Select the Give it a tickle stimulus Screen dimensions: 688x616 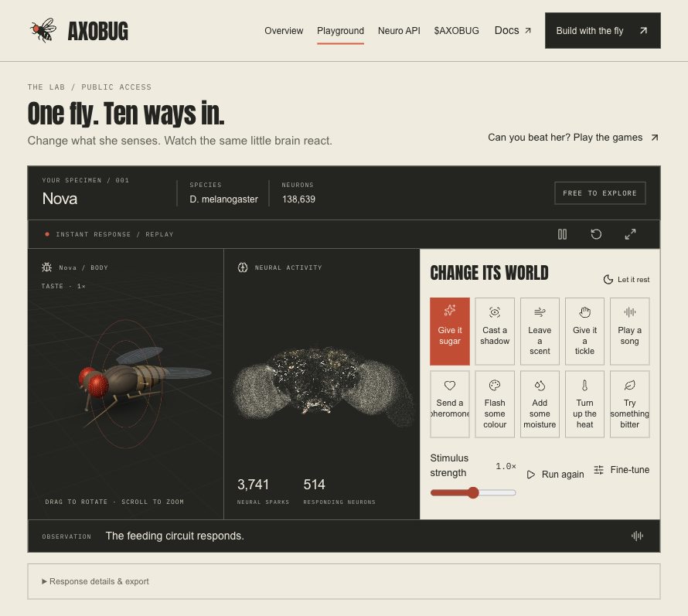(584, 332)
